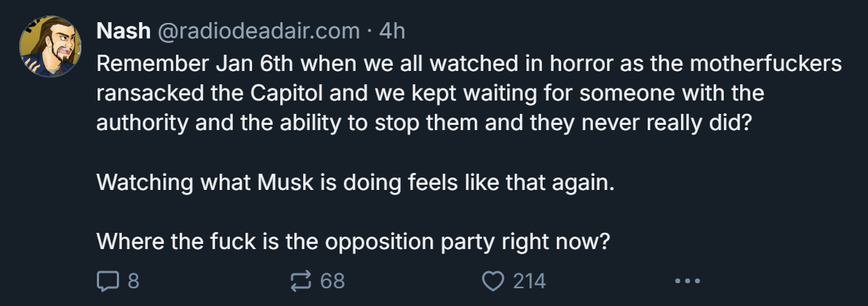Click the line 'ransacked the Capitol and we kept'
Viewport: 868px width, 306px height.
tap(431, 94)
